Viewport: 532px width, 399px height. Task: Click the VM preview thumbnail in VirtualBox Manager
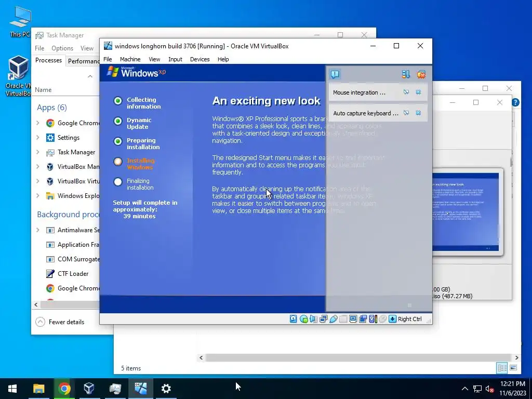coord(467,212)
